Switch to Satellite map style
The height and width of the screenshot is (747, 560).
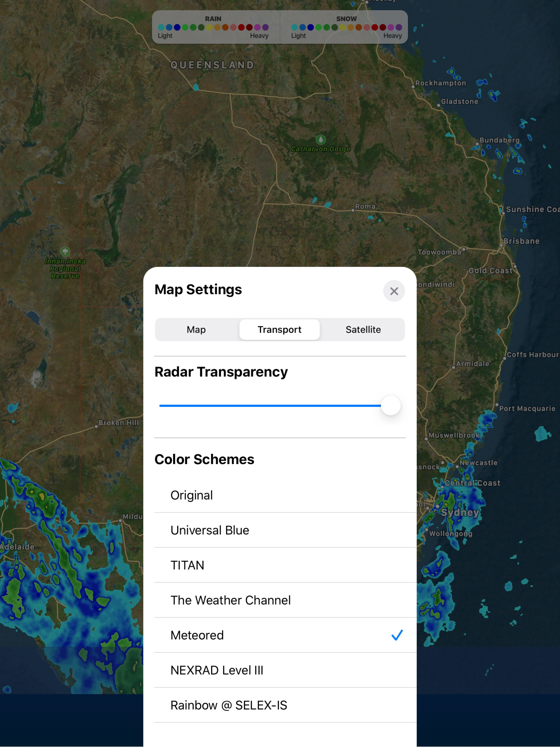point(363,329)
